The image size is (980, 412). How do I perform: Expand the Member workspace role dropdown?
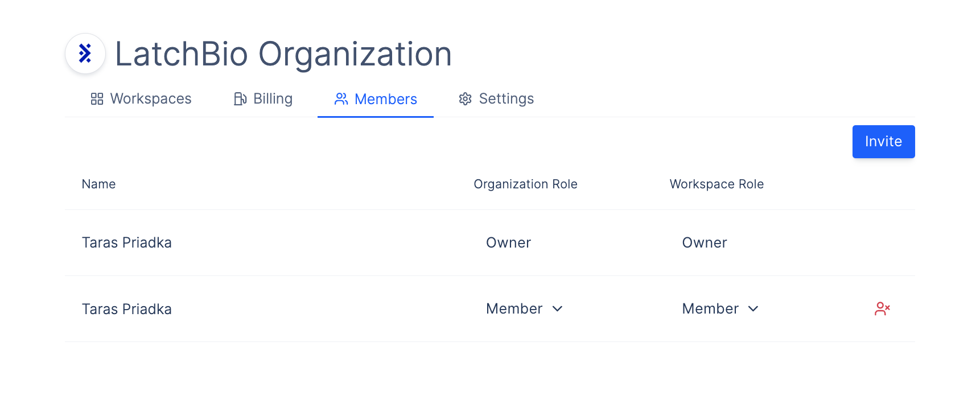point(720,309)
